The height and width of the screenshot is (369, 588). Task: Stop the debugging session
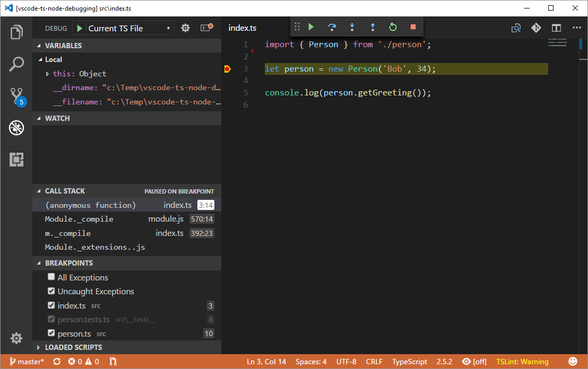(413, 27)
